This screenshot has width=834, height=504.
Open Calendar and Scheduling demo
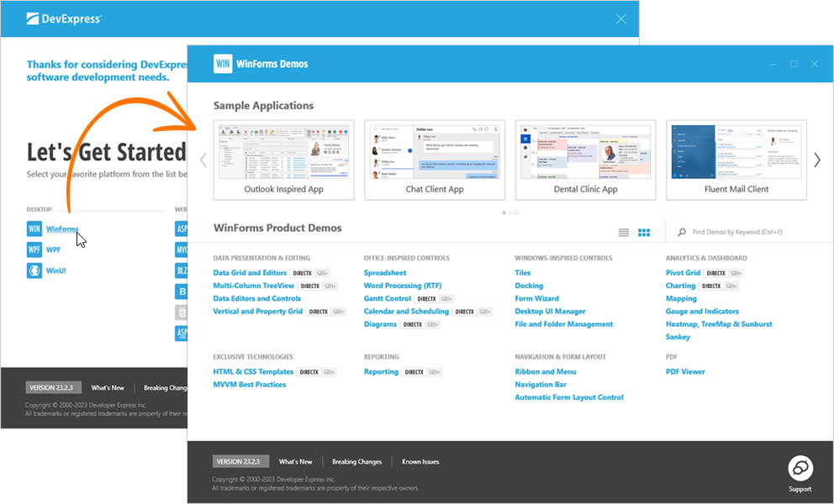(x=406, y=311)
